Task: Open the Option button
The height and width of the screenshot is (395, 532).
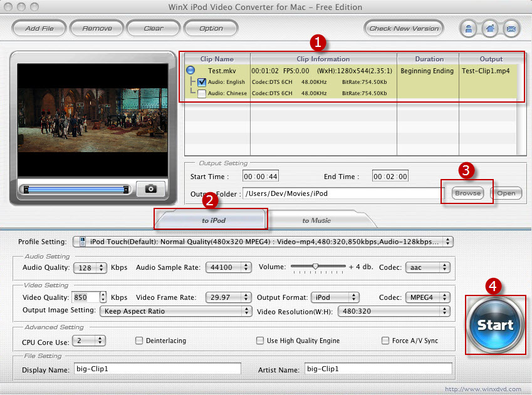Action: pos(211,28)
